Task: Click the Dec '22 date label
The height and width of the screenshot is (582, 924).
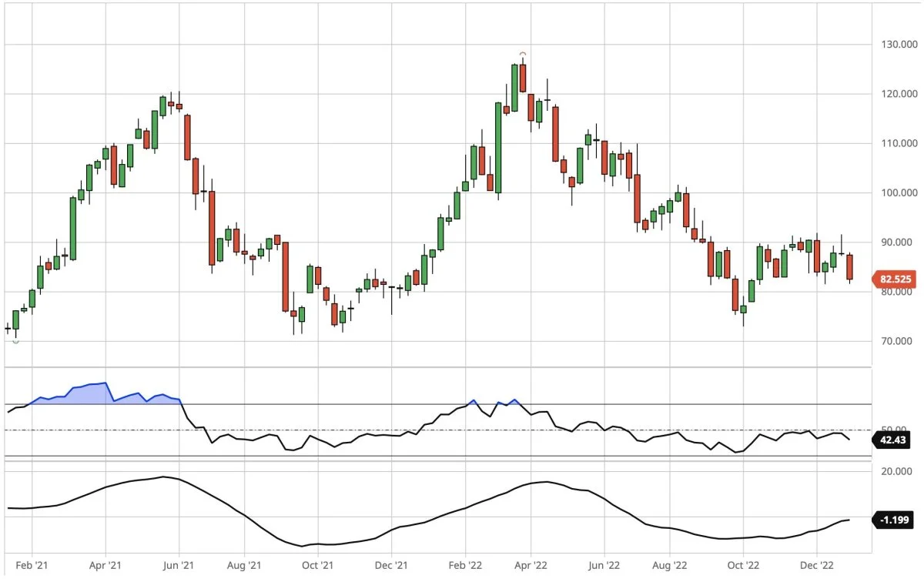Action: [816, 565]
